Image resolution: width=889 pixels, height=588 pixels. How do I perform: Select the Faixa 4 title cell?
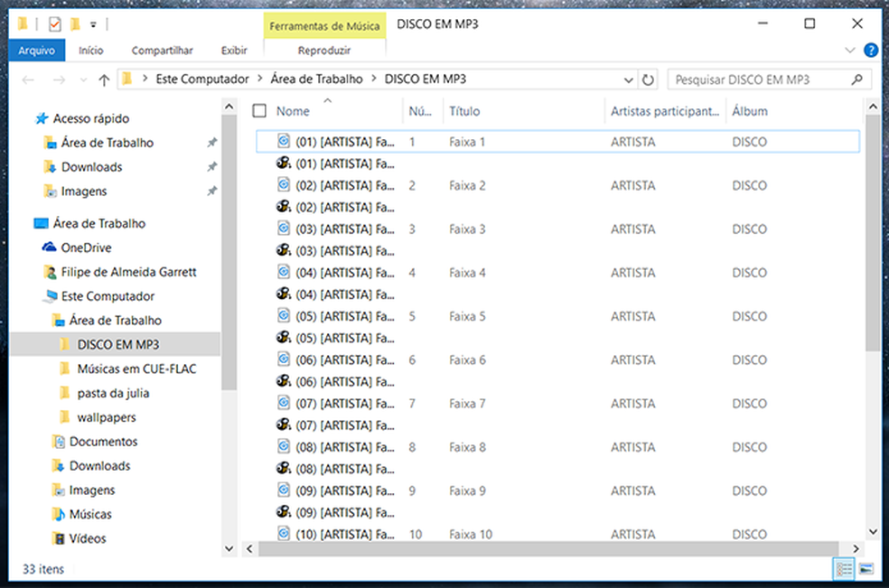467,273
